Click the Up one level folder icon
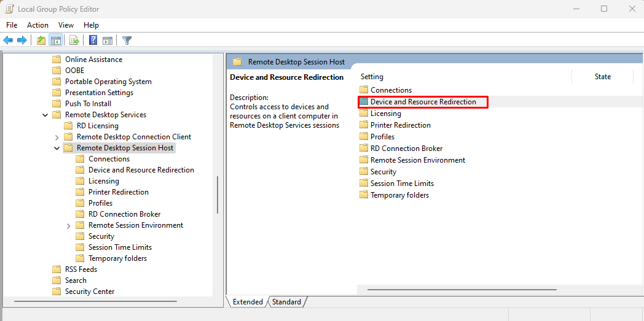 41,40
